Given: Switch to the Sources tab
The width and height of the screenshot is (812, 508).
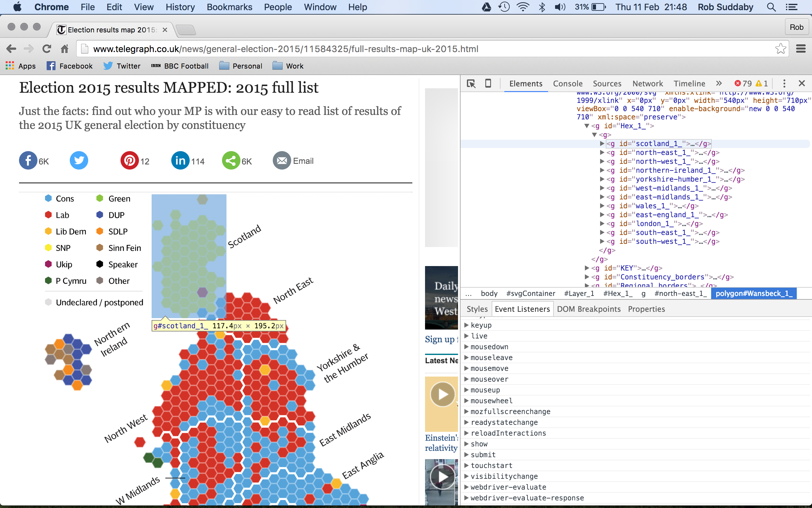Looking at the screenshot, I should point(607,83).
